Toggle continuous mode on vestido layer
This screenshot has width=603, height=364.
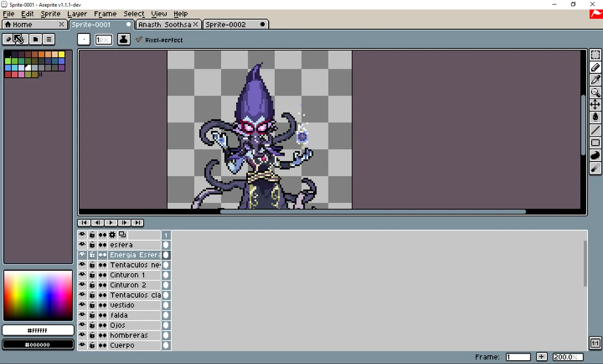pyautogui.click(x=102, y=305)
